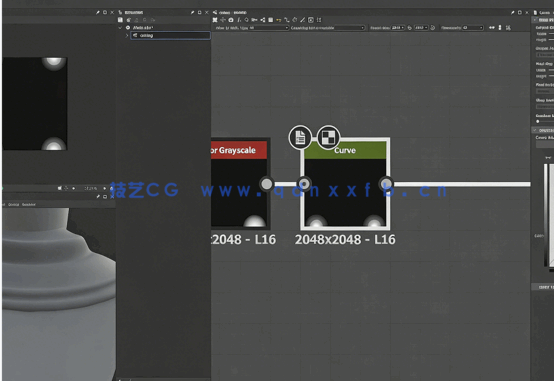Click the diamond icon in the graph toolbar

pos(246,20)
